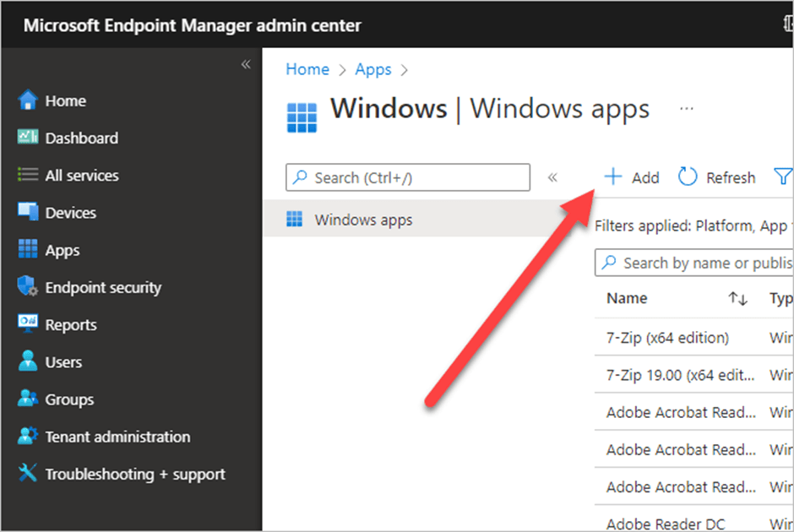This screenshot has width=794, height=532.
Task: Open the Adobe Reader DC app
Action: 666,524
